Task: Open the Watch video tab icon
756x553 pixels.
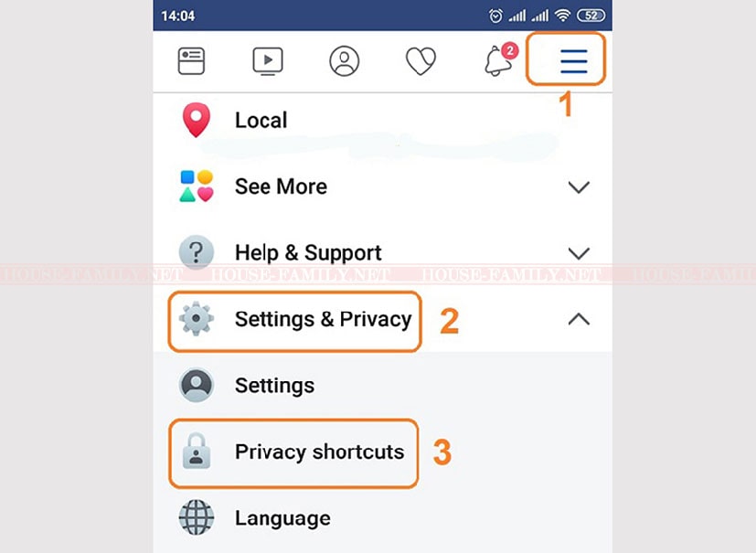Action: click(x=268, y=61)
